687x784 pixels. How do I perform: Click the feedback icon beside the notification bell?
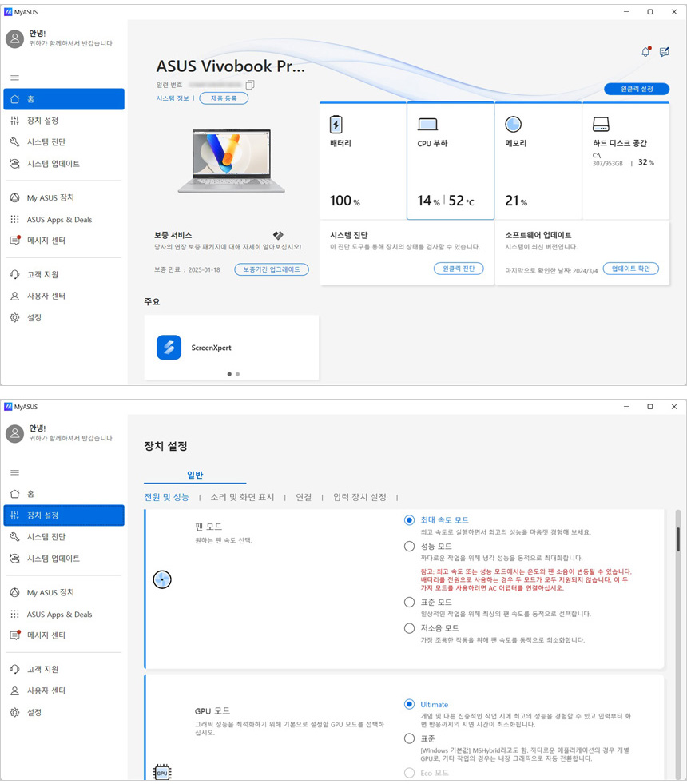(x=664, y=52)
